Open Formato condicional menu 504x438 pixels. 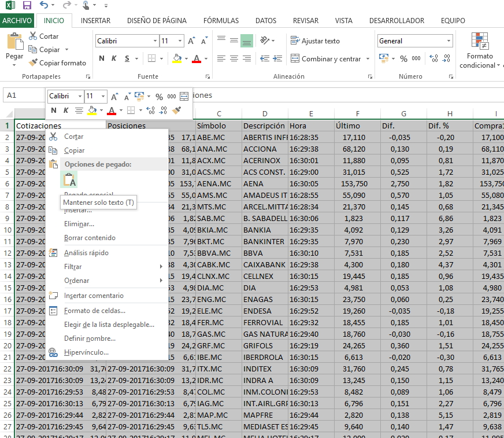(480, 50)
